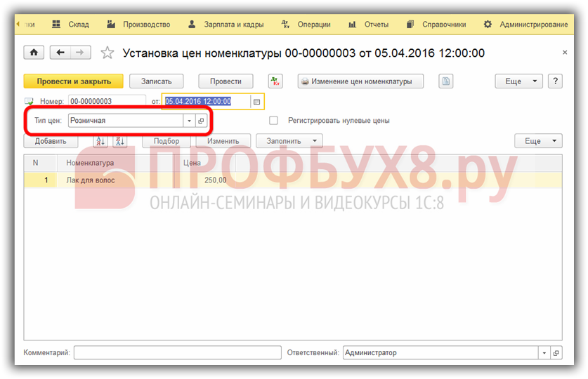Click Добавить to add a row
Image resolution: width=588 pixels, height=379 pixels.
pyautogui.click(x=51, y=141)
